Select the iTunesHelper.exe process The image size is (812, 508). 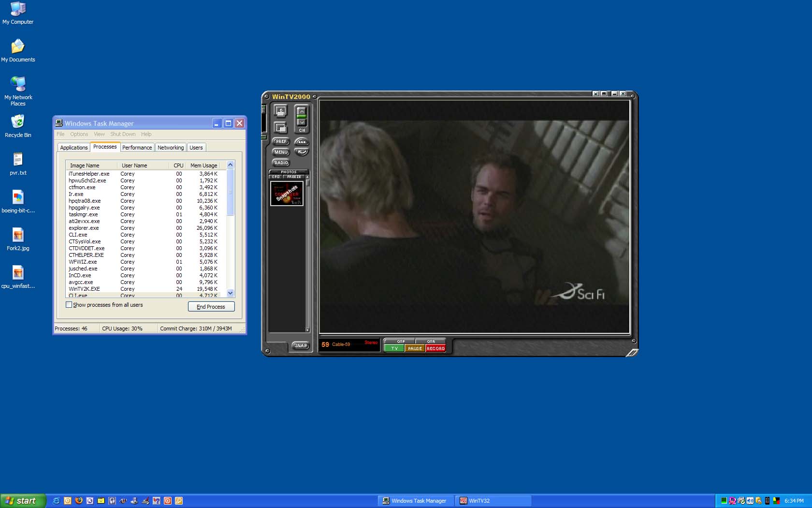[x=143, y=174]
